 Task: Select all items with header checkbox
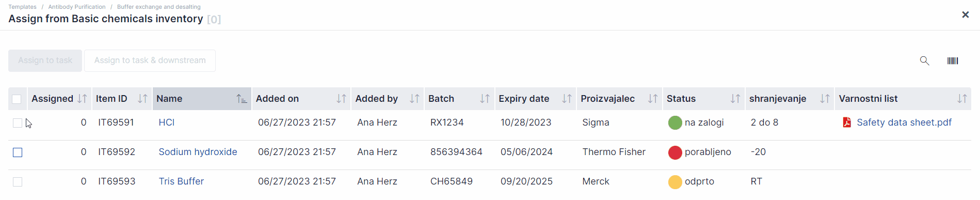click(x=17, y=99)
